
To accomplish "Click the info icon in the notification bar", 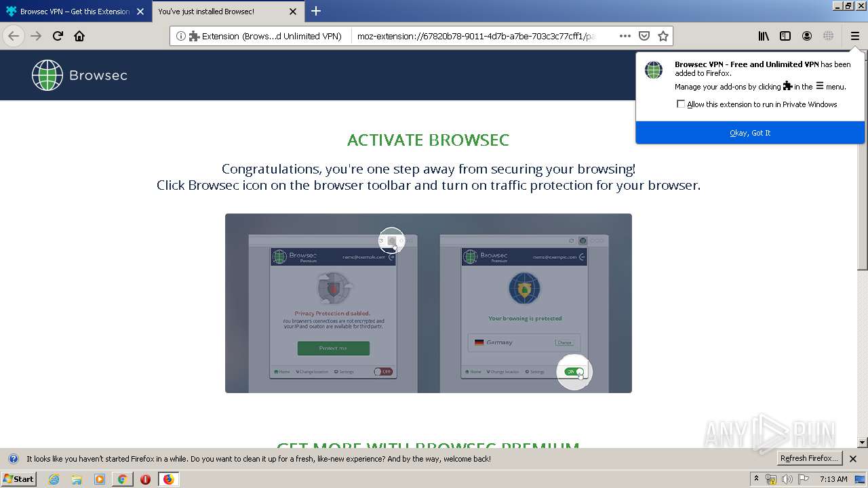I will (13, 459).
